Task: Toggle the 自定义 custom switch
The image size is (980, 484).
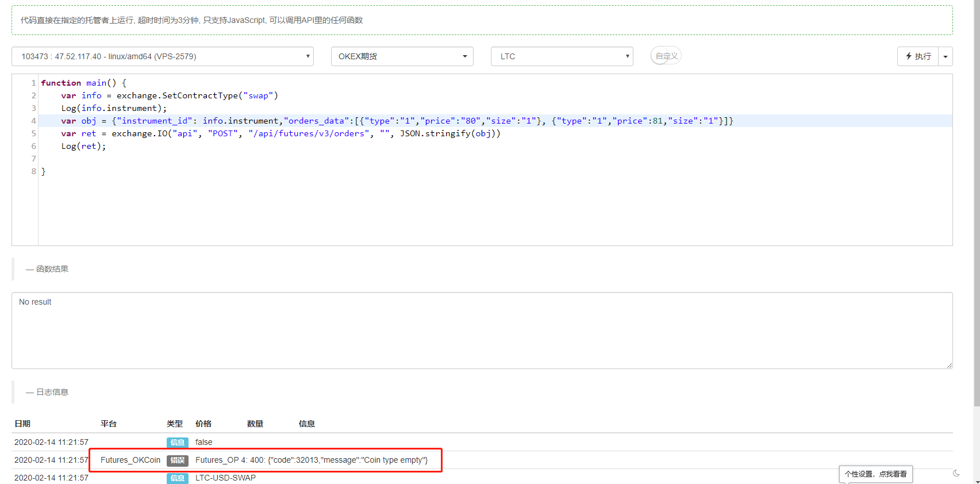Action: [x=666, y=56]
